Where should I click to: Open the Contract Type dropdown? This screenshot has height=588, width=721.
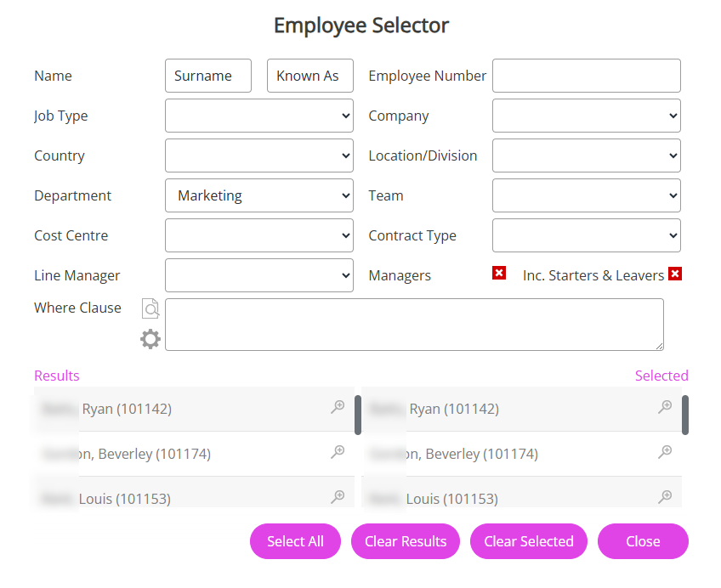point(587,235)
